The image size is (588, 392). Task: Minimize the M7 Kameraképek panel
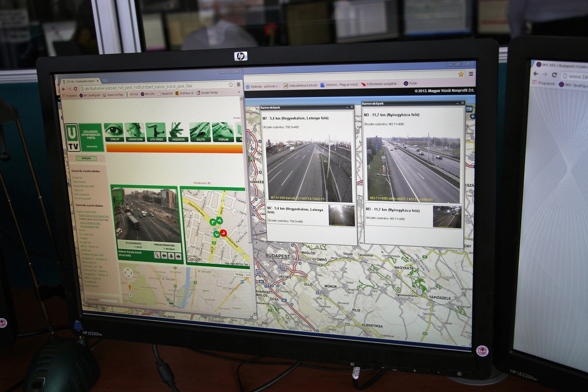[346, 107]
